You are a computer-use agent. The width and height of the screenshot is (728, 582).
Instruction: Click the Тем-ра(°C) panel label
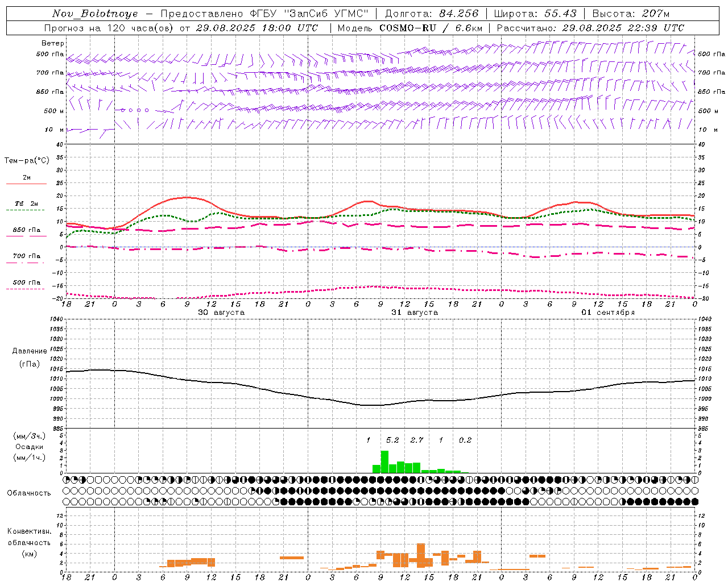(x=27, y=161)
